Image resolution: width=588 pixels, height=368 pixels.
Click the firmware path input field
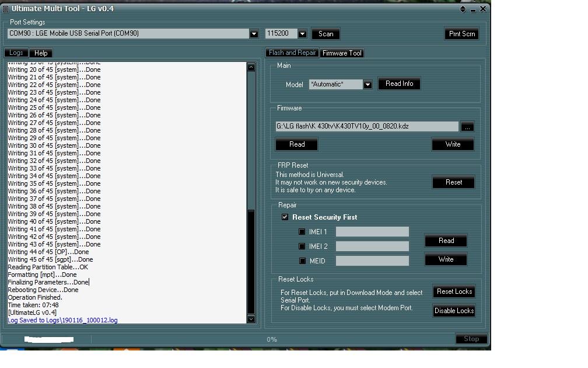(367, 126)
